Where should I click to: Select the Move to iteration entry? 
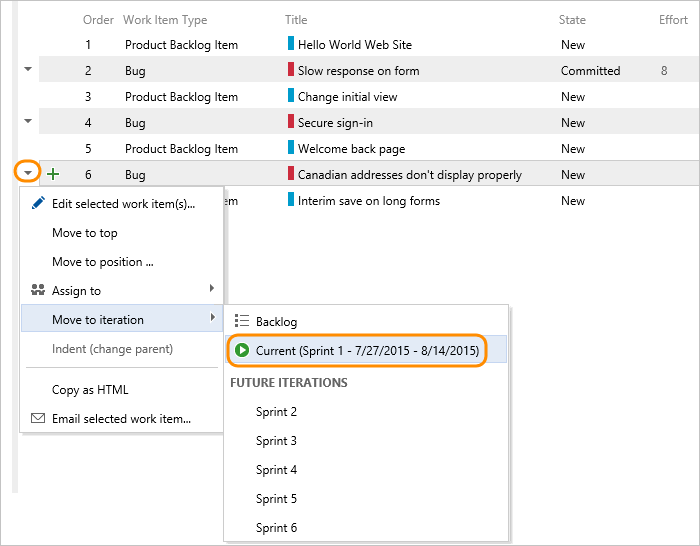(x=122, y=318)
